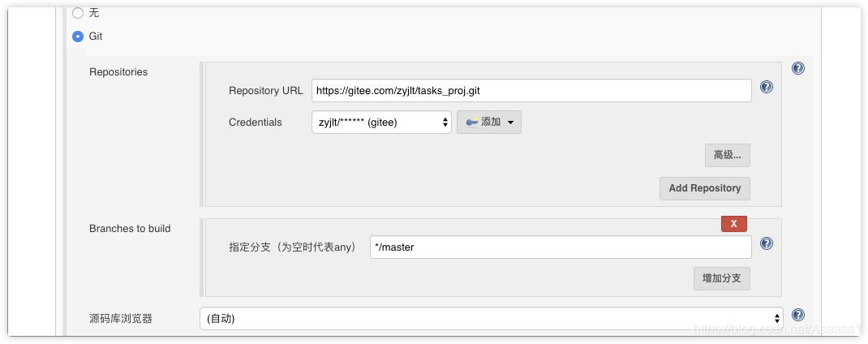Select the 无 source control option
The image size is (868, 344).
pos(78,13)
